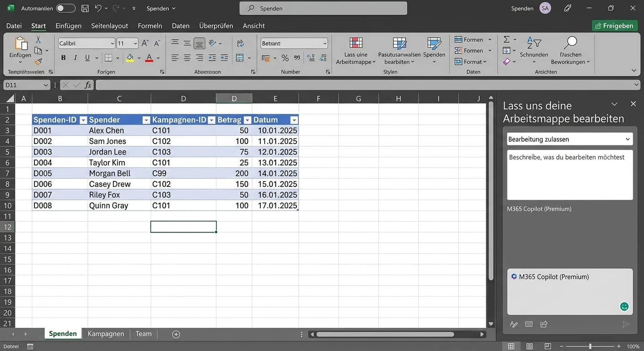Open the Einfügen ribbon tab
This screenshot has width=644, height=351.
69,26
